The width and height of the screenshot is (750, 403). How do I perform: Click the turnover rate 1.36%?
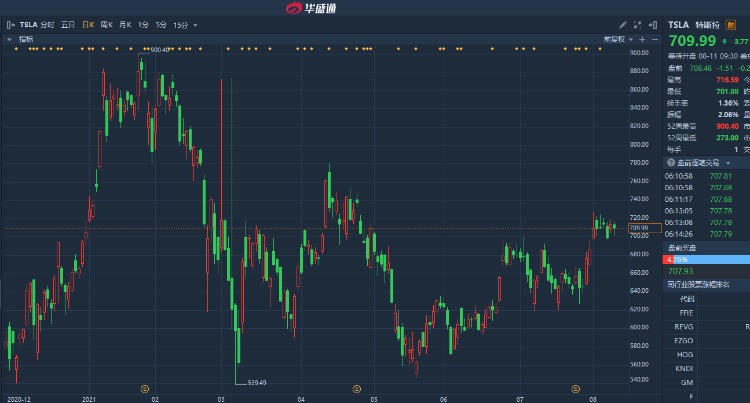click(728, 103)
